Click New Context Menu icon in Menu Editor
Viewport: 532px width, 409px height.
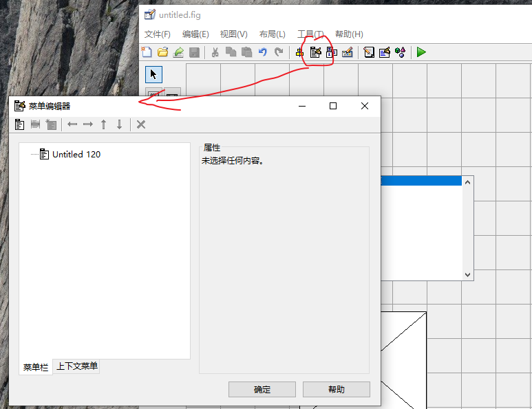pyautogui.click(x=51, y=124)
